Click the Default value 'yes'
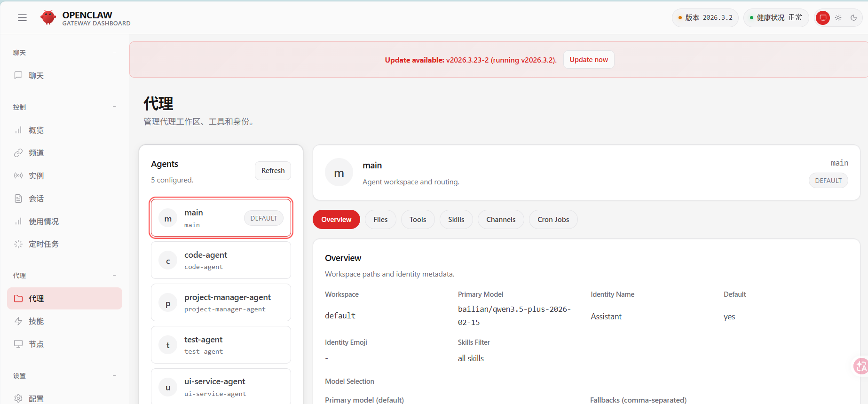 tap(729, 317)
